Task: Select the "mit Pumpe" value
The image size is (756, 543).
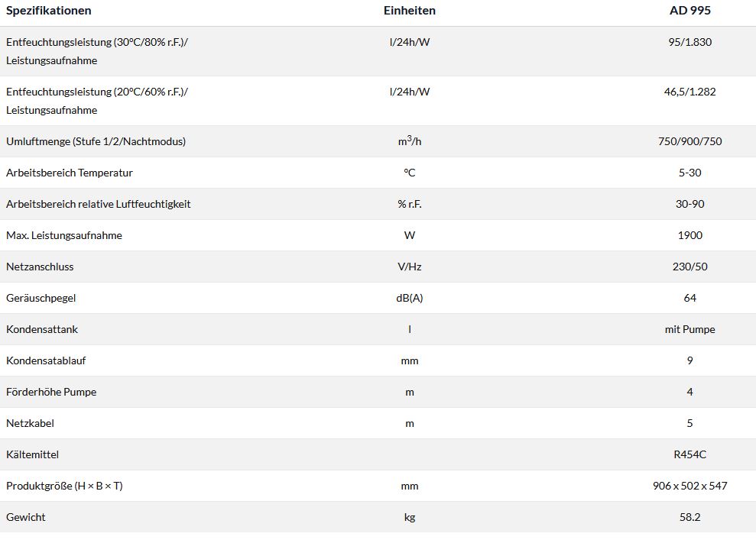Action: tap(689, 329)
